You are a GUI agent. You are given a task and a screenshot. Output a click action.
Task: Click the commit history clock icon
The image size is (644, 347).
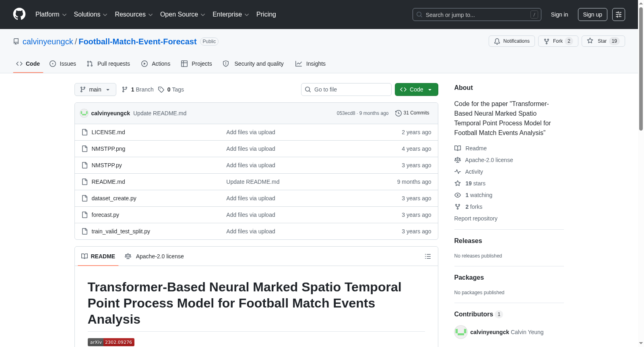pyautogui.click(x=398, y=113)
